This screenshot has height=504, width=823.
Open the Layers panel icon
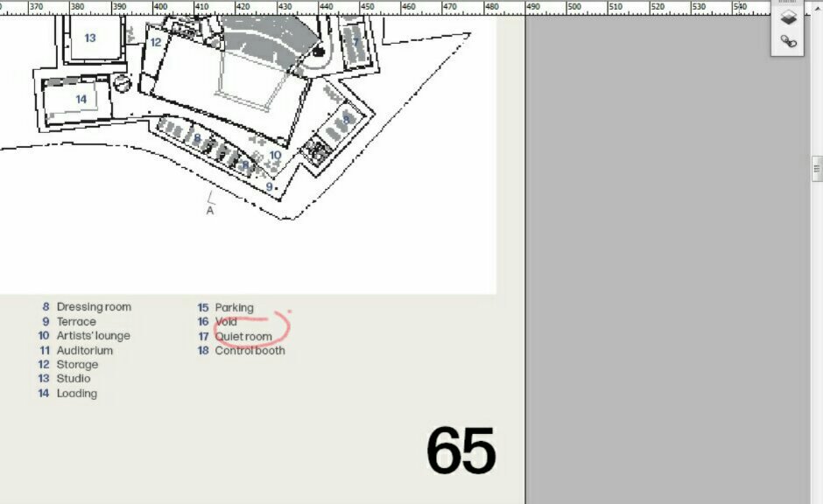tap(788, 17)
